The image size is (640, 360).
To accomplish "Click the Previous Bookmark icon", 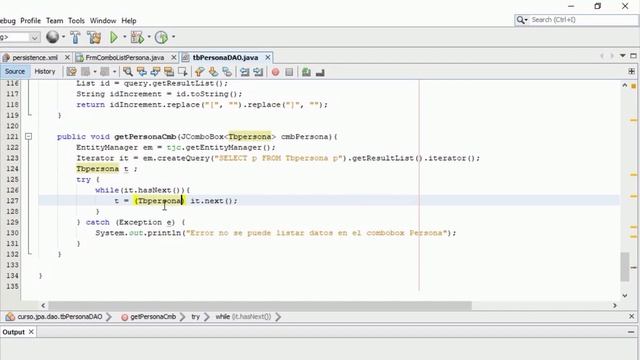I will tap(199, 72).
